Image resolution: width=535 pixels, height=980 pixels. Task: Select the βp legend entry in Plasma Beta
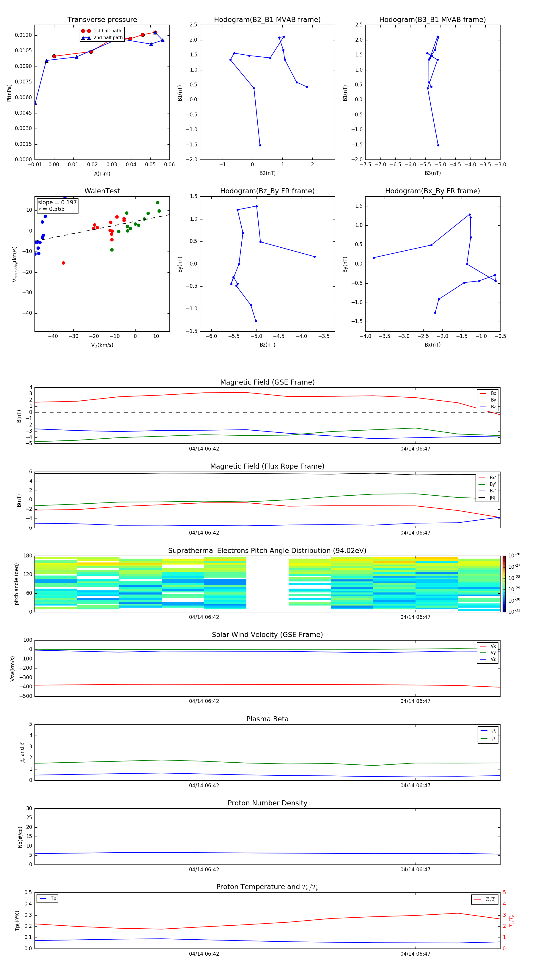pyautogui.click(x=488, y=731)
